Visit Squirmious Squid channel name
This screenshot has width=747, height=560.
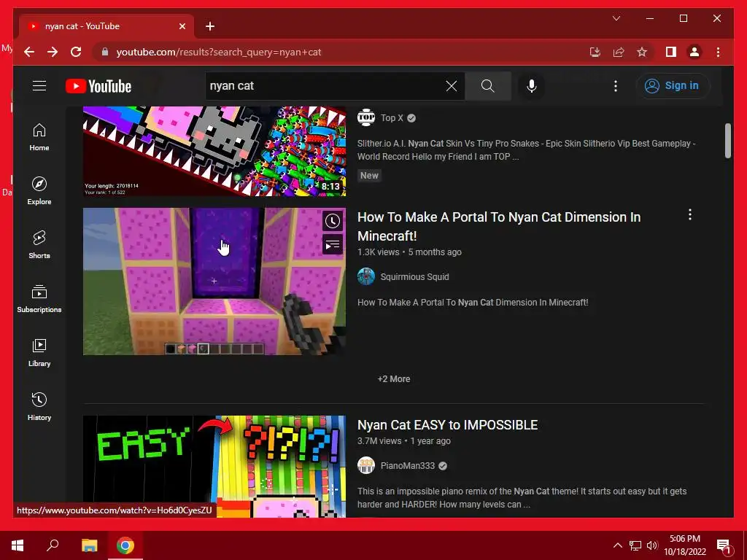click(414, 276)
